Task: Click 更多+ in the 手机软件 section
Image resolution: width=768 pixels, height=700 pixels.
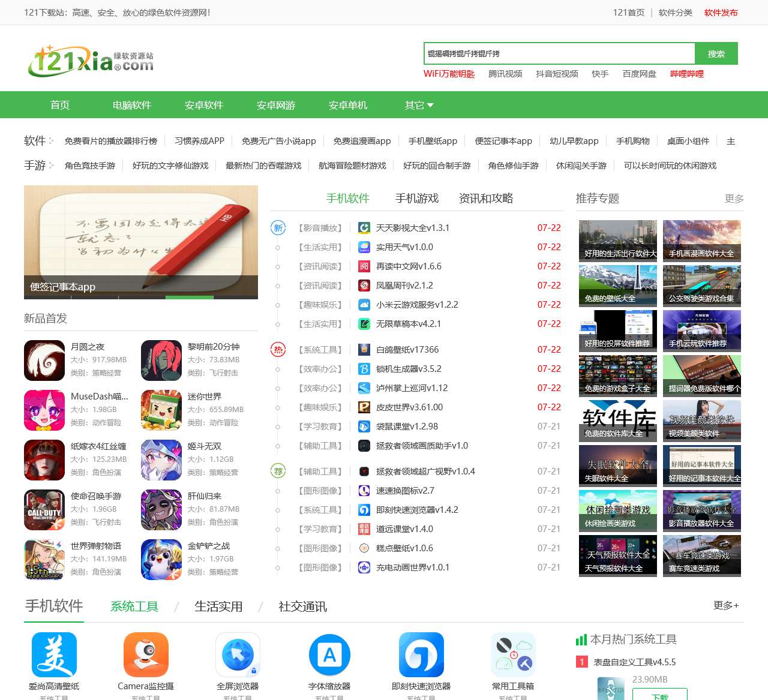Action: [x=726, y=605]
